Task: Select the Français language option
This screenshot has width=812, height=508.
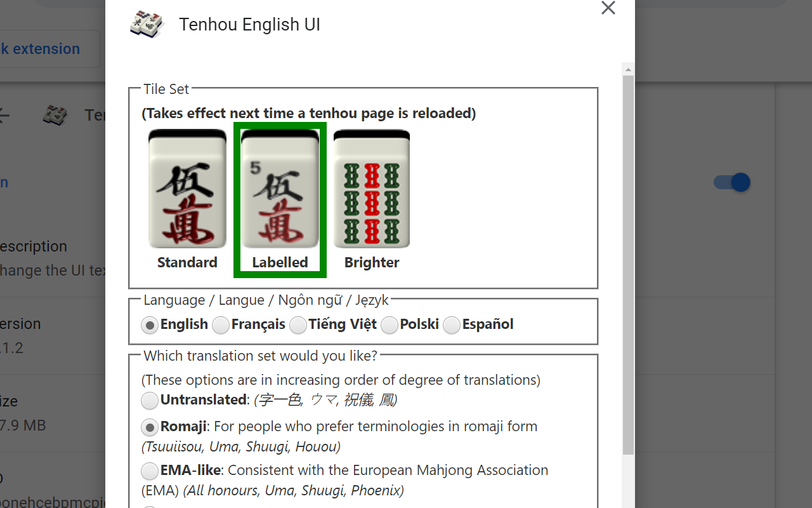Action: point(220,324)
